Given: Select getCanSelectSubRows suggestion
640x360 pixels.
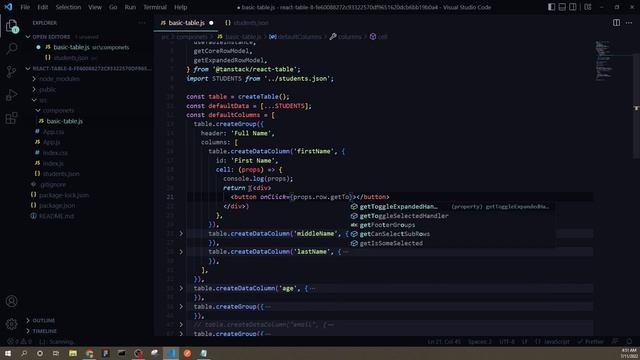Looking at the screenshot, I should click(451, 234).
